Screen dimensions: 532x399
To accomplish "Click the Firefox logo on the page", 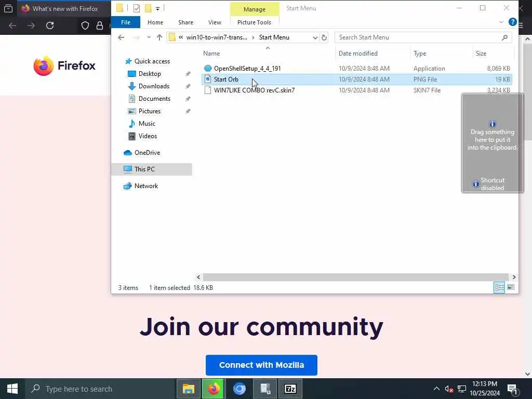I will [x=64, y=65].
